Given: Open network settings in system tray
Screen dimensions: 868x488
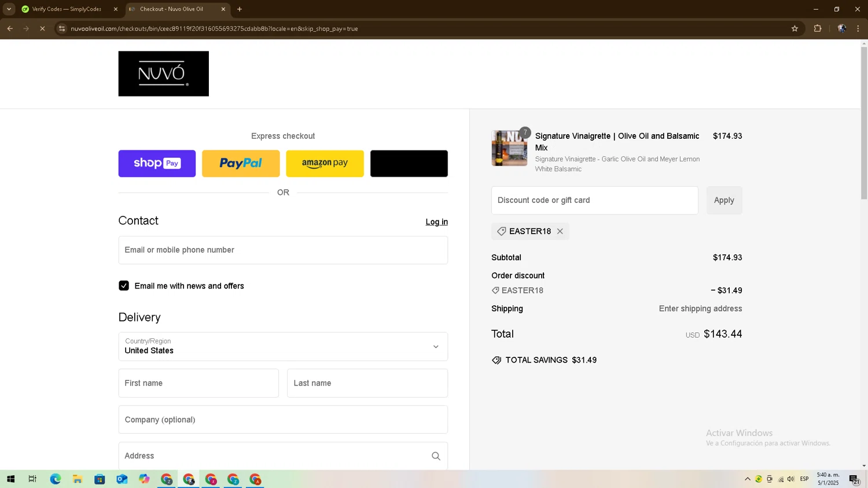Looking at the screenshot, I should pos(781,479).
